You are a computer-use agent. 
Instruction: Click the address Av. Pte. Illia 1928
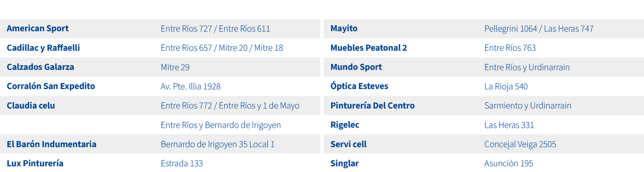(191, 86)
